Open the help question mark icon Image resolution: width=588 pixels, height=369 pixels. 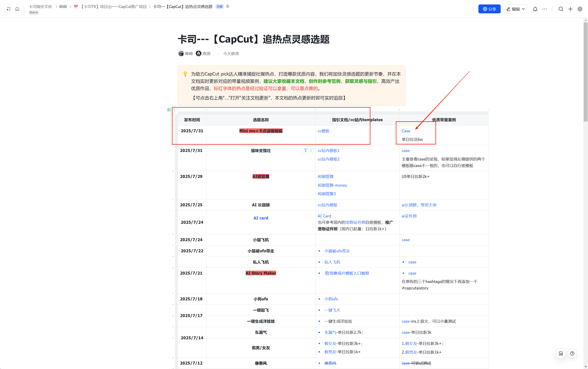coord(572,353)
